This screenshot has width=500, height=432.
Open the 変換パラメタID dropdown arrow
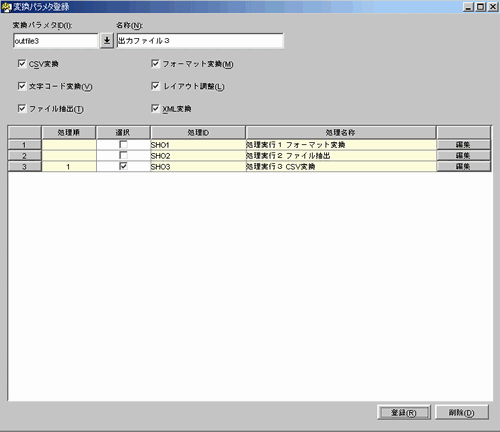click(107, 41)
